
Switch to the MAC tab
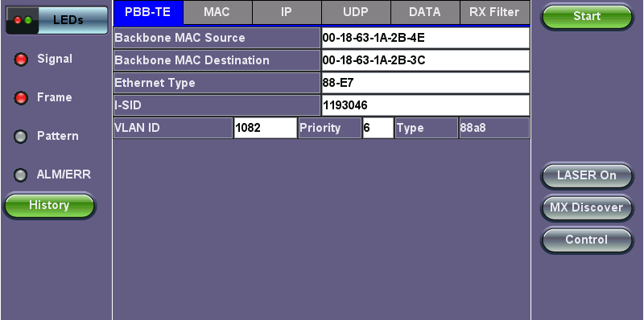(x=217, y=12)
